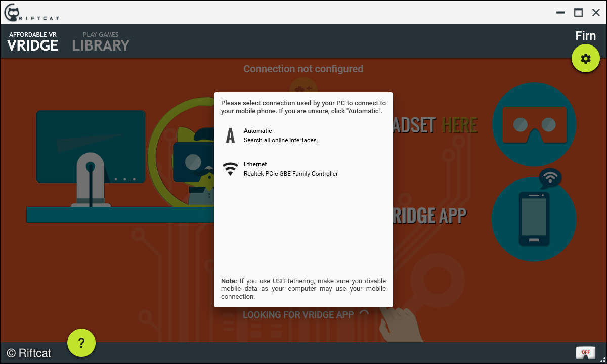Click the USB tethering note text
This screenshot has height=364, width=607.
(x=303, y=289)
